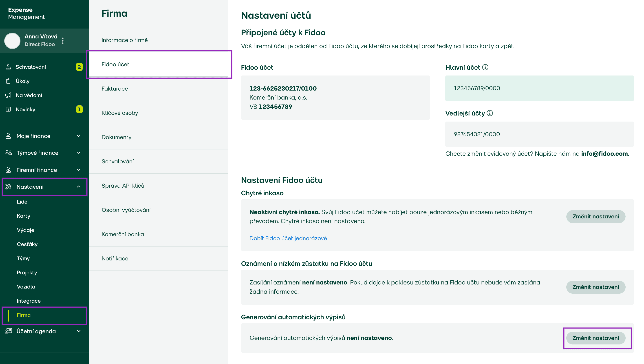
Task: Click the Firemní finance icon
Action: [x=8, y=170]
